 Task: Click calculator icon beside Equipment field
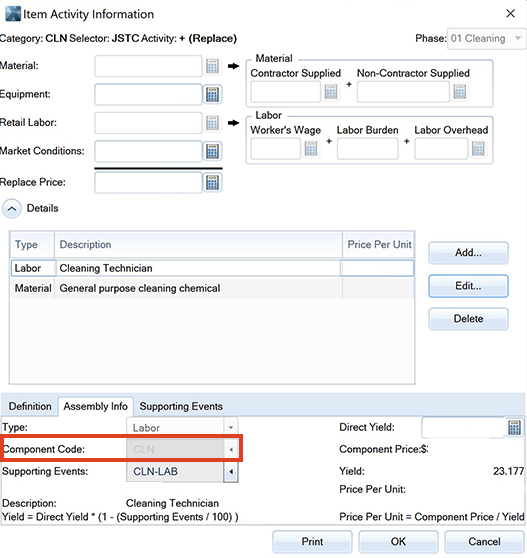click(x=212, y=95)
